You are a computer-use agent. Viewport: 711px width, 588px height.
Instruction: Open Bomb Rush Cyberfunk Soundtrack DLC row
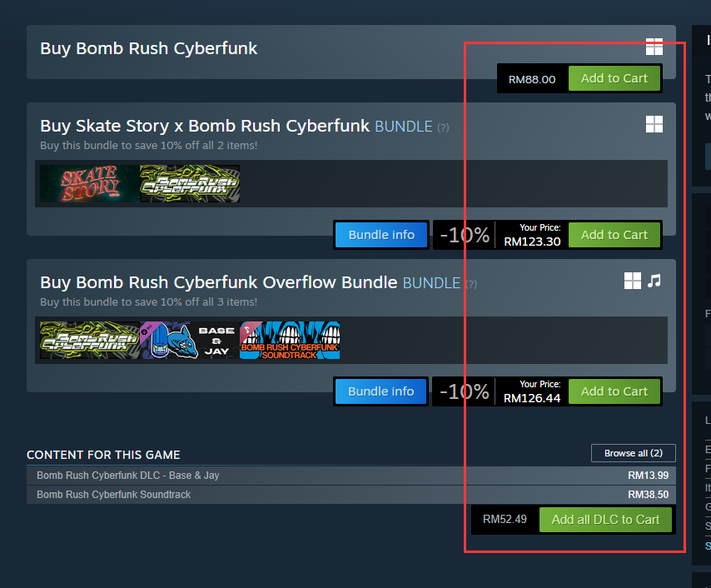pos(114,495)
